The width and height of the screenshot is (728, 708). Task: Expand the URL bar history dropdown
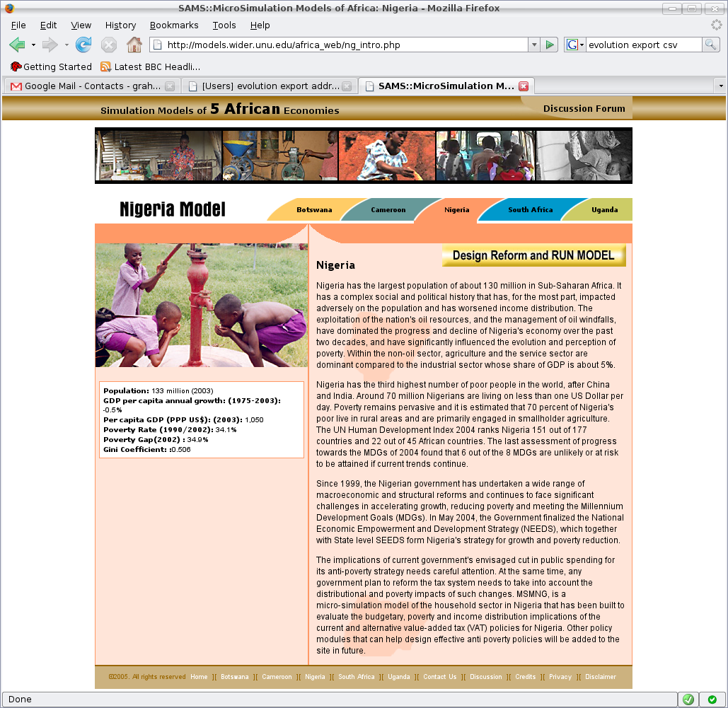533,45
